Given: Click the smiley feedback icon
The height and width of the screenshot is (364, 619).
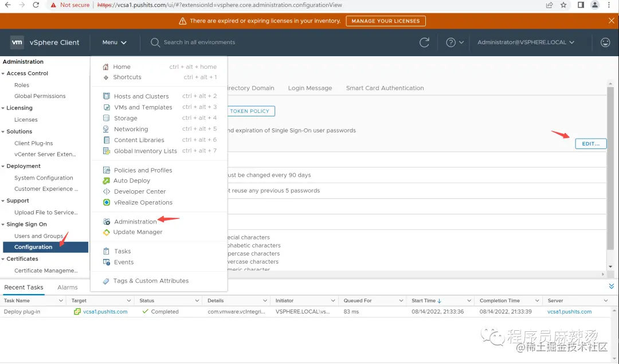Looking at the screenshot, I should (x=605, y=42).
